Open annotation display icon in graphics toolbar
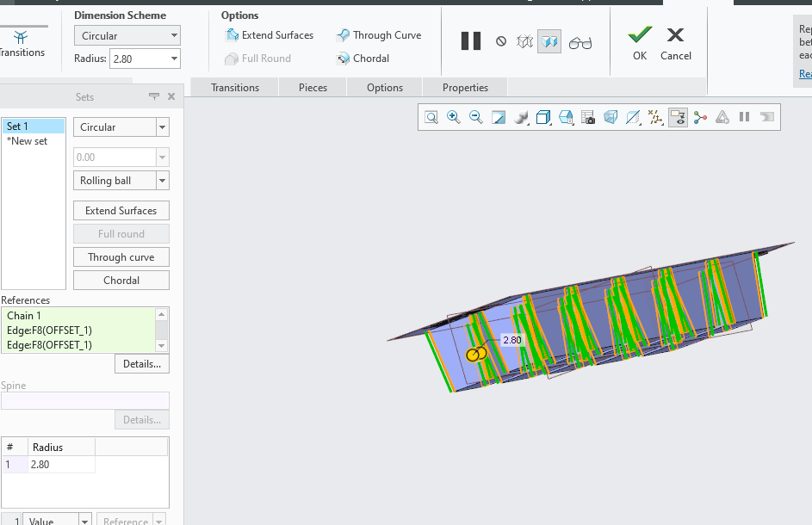Screen dimensions: 812x525 click(633, 118)
